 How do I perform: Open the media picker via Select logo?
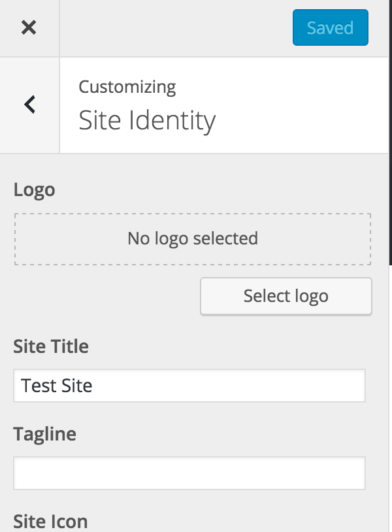coord(286,296)
